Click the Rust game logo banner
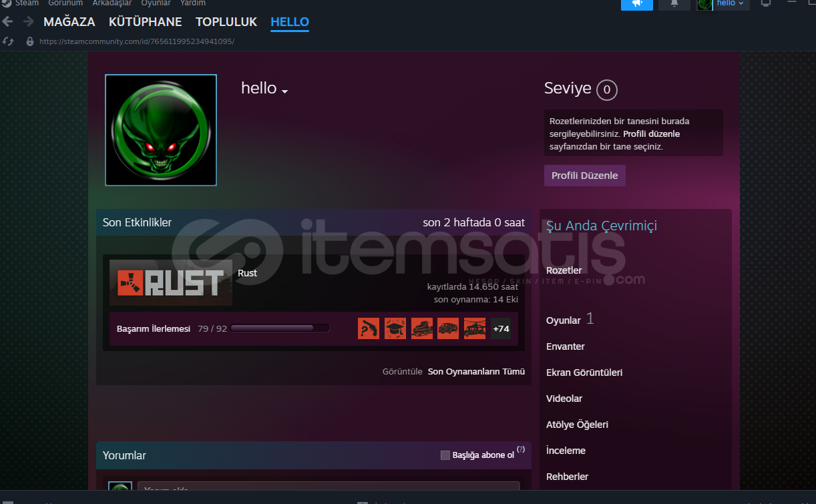The height and width of the screenshot is (504, 816). click(170, 282)
